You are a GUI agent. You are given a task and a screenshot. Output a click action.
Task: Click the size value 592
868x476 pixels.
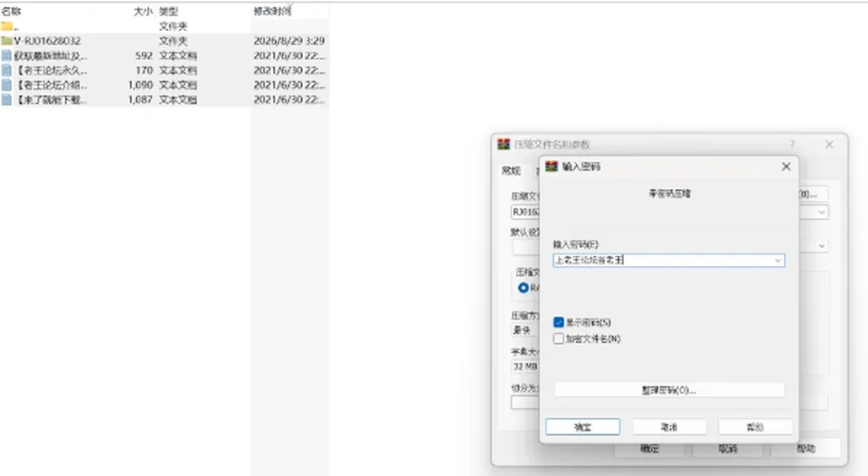(144, 55)
